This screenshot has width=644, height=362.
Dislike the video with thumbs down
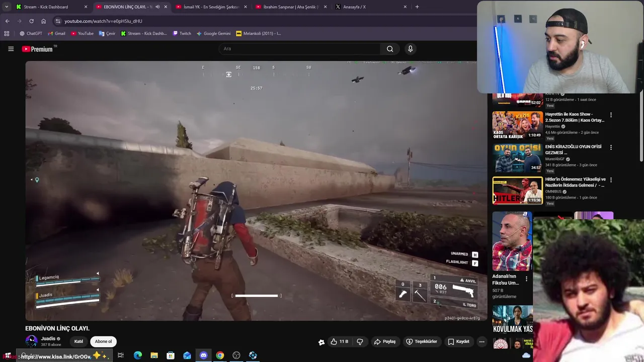pyautogui.click(x=360, y=341)
